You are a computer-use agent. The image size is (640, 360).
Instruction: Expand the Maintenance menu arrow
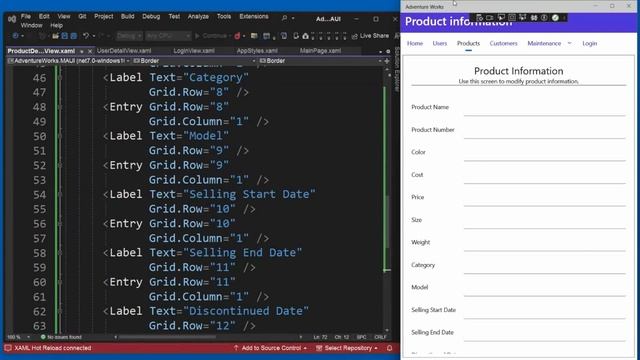coord(569,43)
